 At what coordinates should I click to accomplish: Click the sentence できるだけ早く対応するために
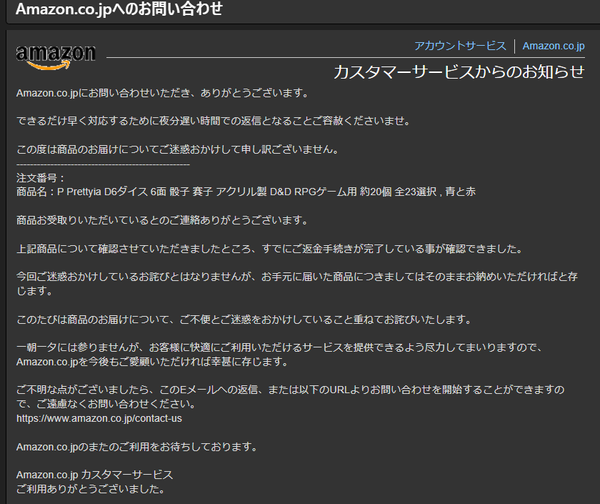coord(214,121)
